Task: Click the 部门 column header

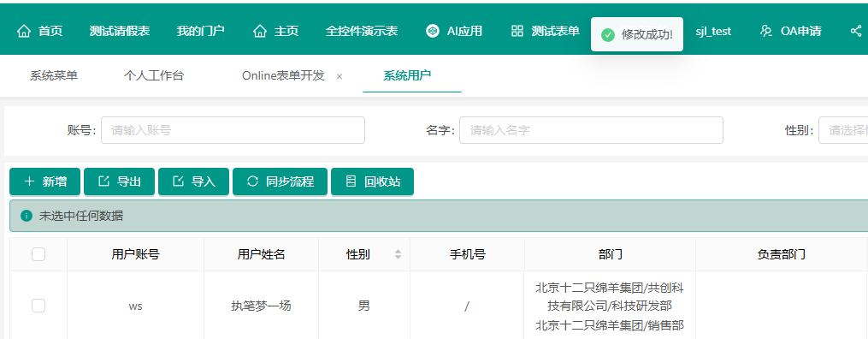Action: (610, 255)
